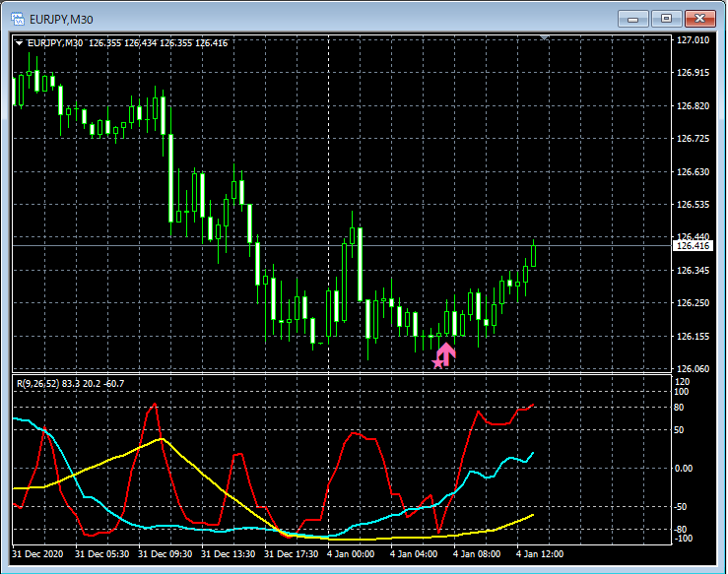Click the EURJPY,M30 window title text

(x=67, y=18)
